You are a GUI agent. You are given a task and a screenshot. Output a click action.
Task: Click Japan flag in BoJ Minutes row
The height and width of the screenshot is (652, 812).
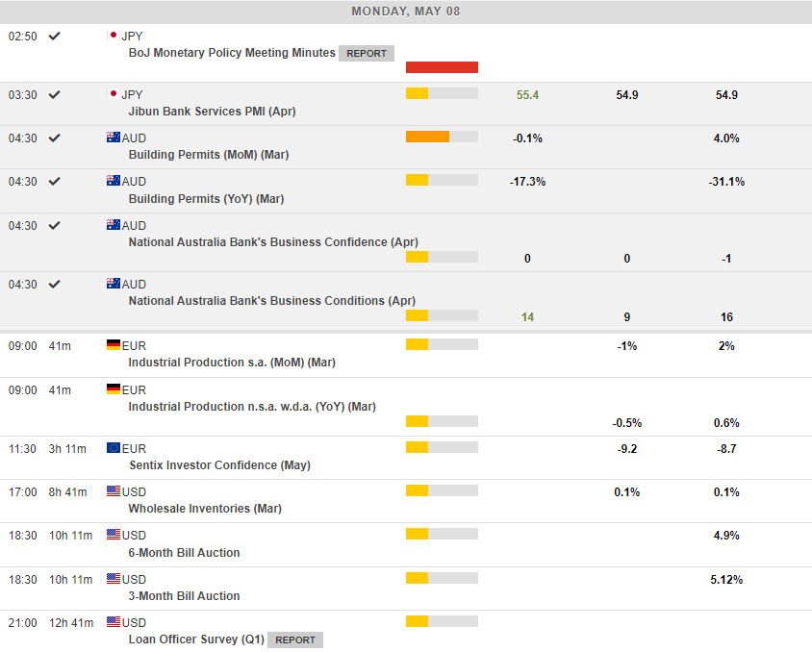[x=113, y=36]
